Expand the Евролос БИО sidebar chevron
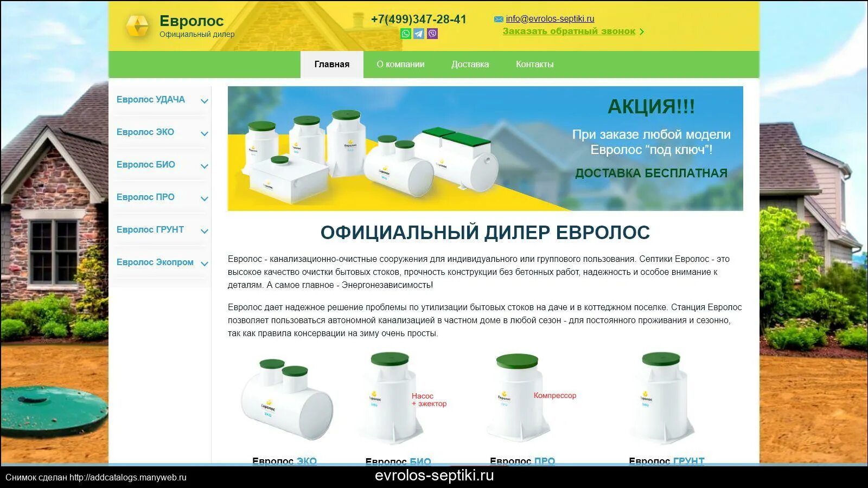Viewport: 868px width, 488px height. tap(205, 166)
